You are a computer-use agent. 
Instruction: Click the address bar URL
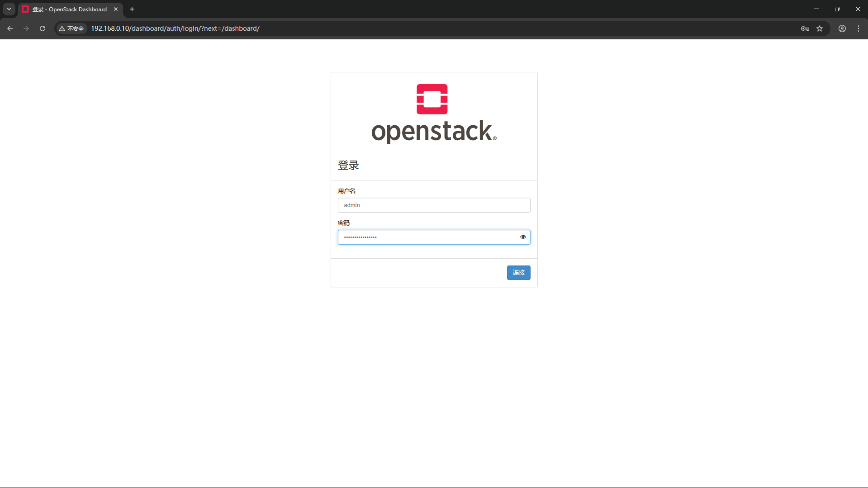tap(175, 28)
